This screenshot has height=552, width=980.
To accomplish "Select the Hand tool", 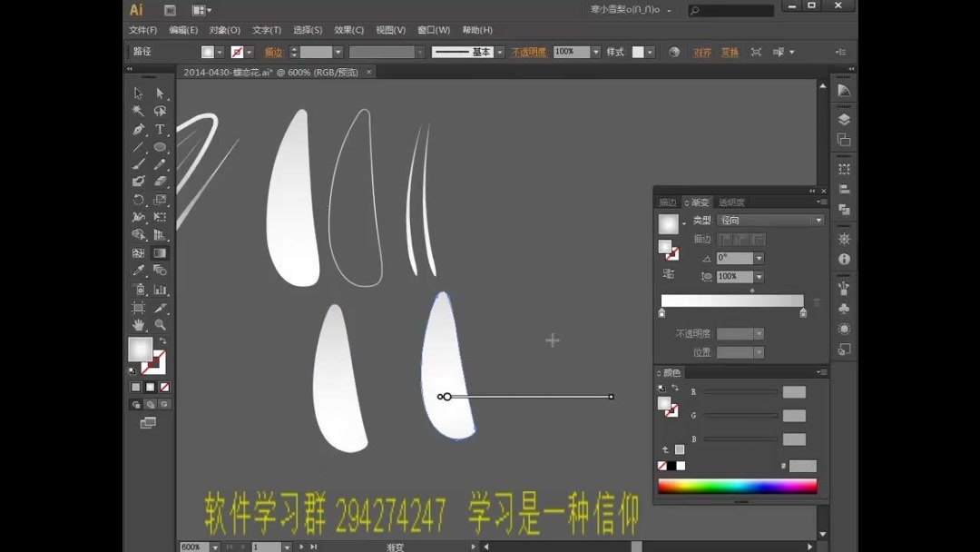I will pos(138,324).
